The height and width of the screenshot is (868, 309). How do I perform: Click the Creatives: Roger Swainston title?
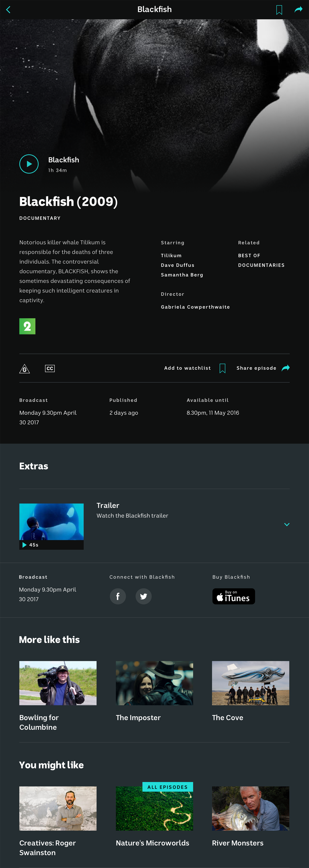coord(47,847)
